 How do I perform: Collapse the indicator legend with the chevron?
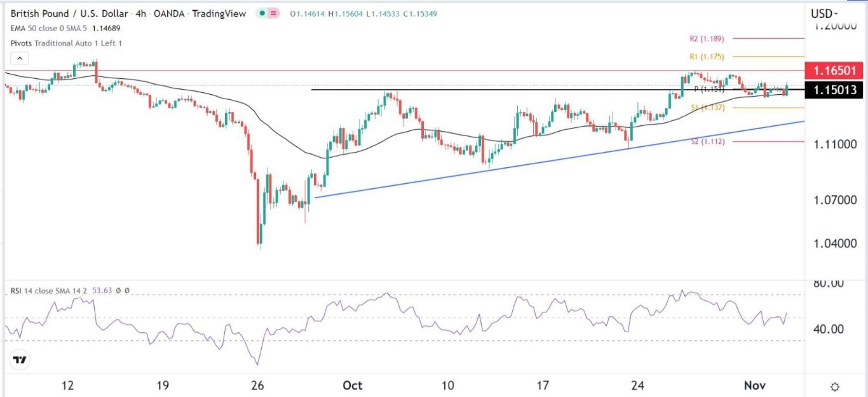point(20,59)
